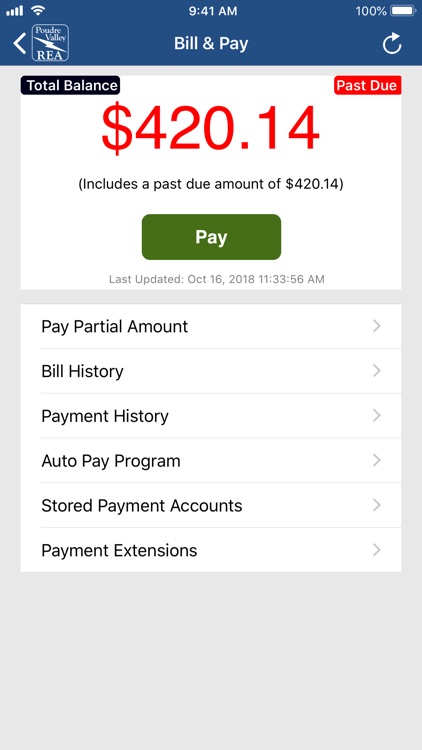Open Pay Partial Amount option
This screenshot has height=750, width=422.
point(211,326)
